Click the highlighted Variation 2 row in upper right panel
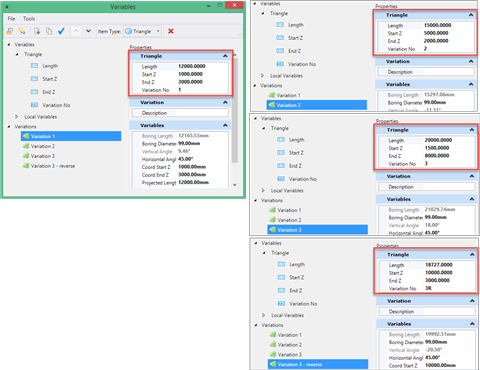The height and width of the screenshot is (370, 480). [x=317, y=105]
